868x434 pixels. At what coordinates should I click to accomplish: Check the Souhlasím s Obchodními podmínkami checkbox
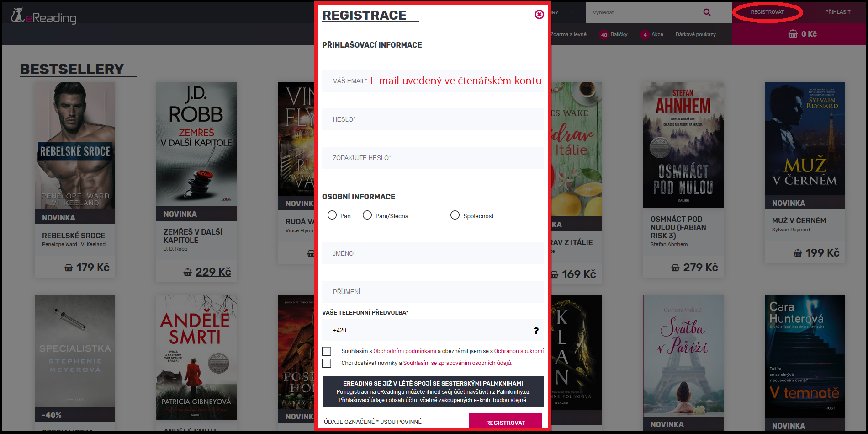click(x=327, y=351)
